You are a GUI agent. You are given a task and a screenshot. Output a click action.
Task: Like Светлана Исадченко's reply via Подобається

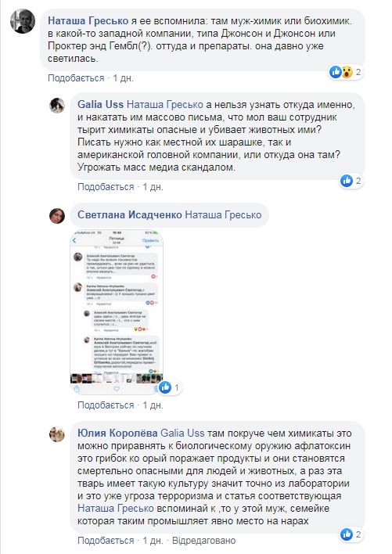pos(106,405)
